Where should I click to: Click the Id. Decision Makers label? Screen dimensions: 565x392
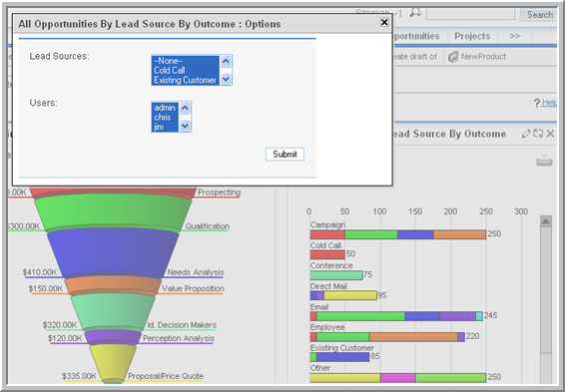click(182, 325)
